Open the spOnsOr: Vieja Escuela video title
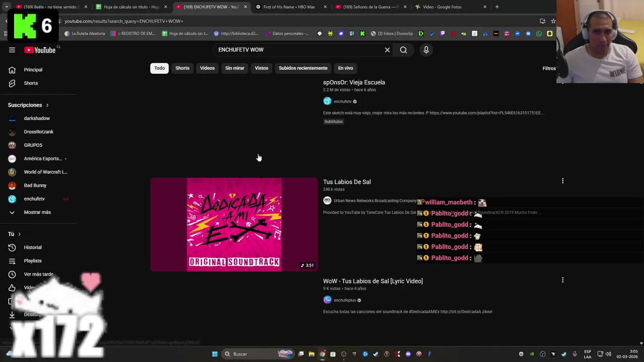The width and height of the screenshot is (644, 362). click(354, 82)
